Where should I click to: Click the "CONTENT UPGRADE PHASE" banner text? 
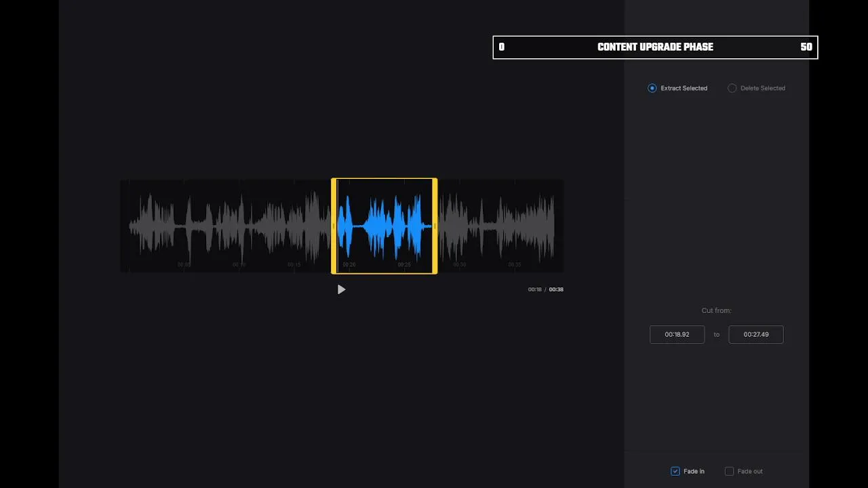(x=655, y=47)
